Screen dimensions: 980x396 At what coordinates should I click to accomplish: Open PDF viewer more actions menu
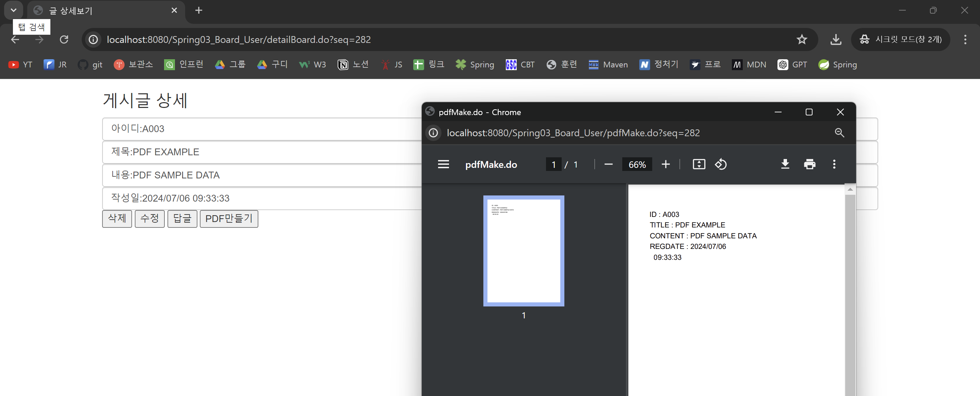coord(834,164)
